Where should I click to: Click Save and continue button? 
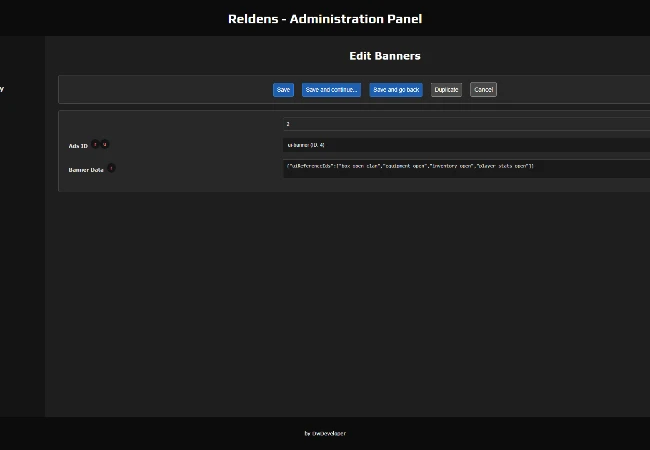pos(331,90)
